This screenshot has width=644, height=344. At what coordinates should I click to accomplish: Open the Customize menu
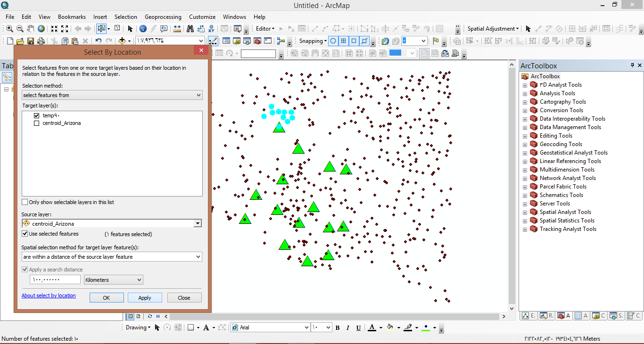coord(202,17)
